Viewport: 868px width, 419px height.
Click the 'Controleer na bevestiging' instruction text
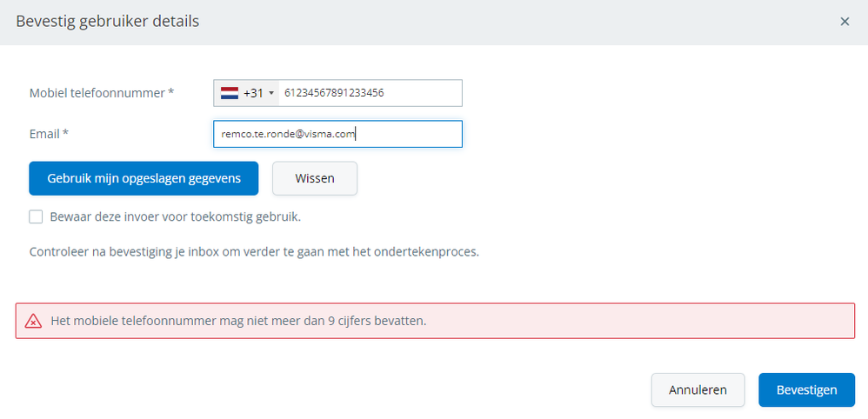[254, 252]
